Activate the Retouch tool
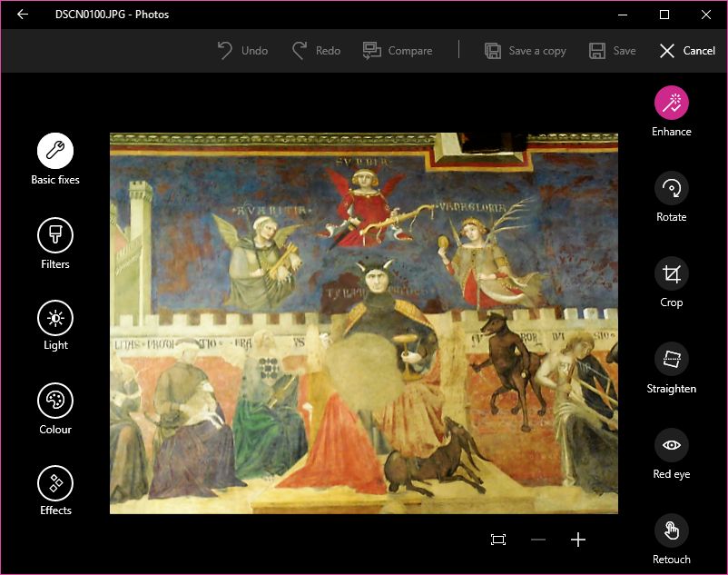 [x=672, y=530]
